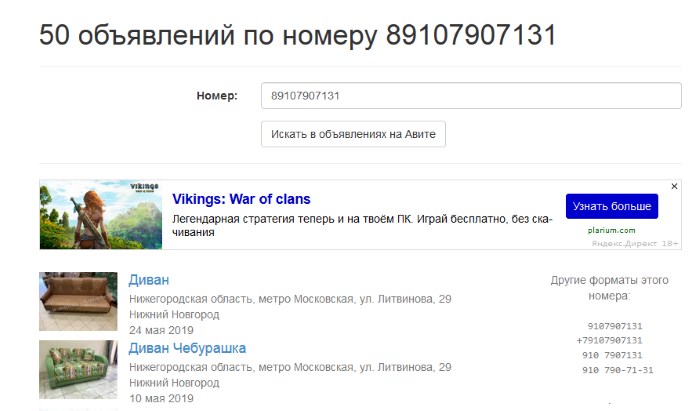Click the green Cheburashka sofa thumbnail

click(78, 369)
